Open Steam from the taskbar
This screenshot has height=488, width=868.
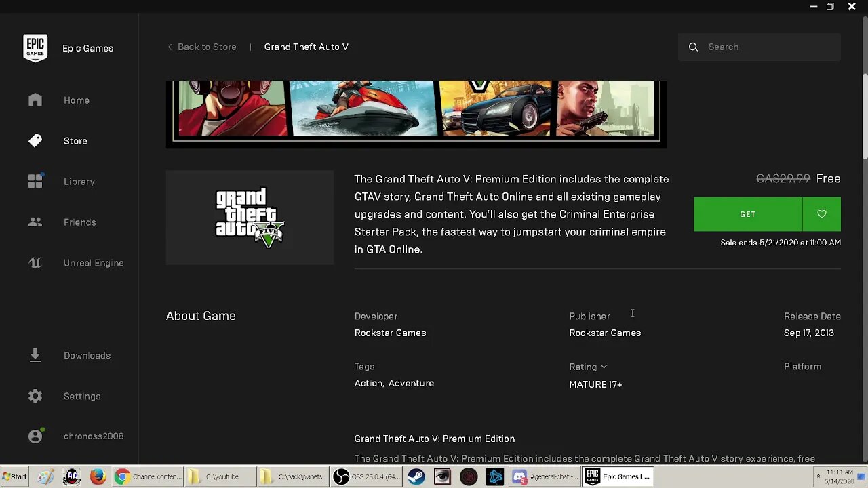tap(416, 476)
